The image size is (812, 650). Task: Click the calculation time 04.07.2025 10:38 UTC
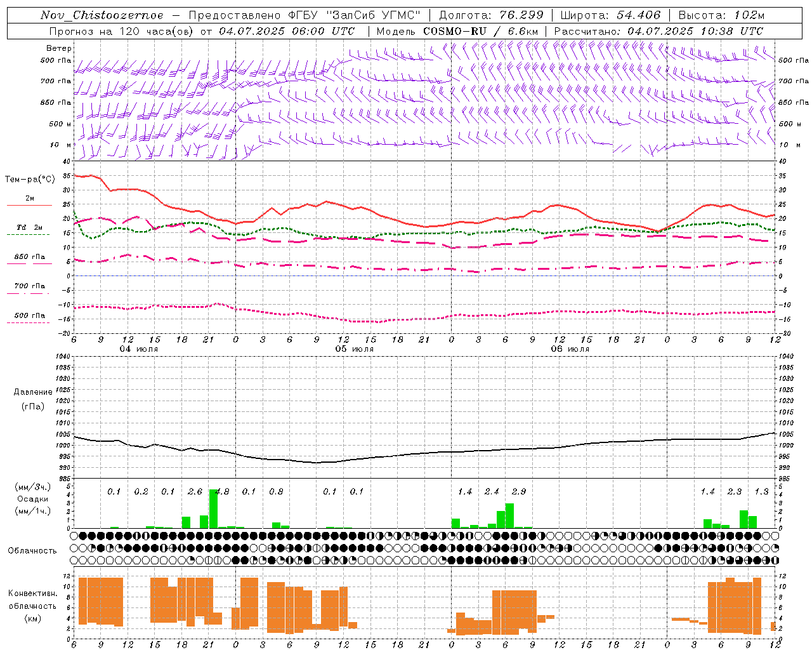695,31
